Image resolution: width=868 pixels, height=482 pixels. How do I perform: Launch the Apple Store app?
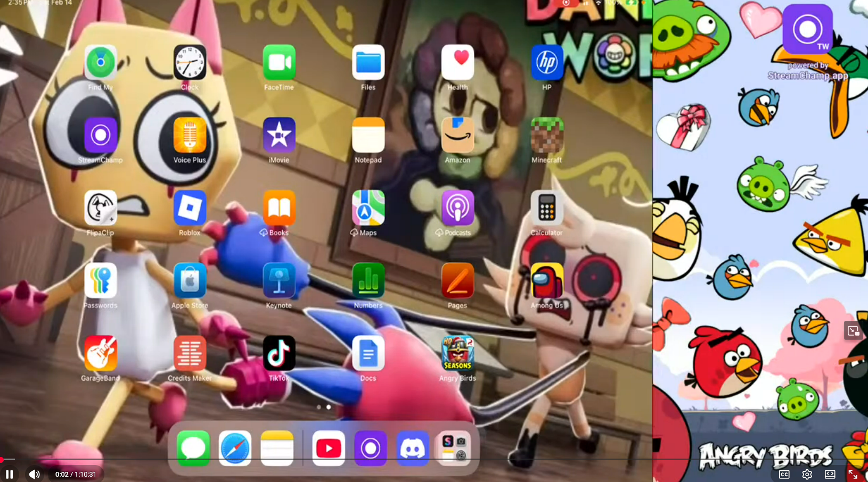(190, 280)
